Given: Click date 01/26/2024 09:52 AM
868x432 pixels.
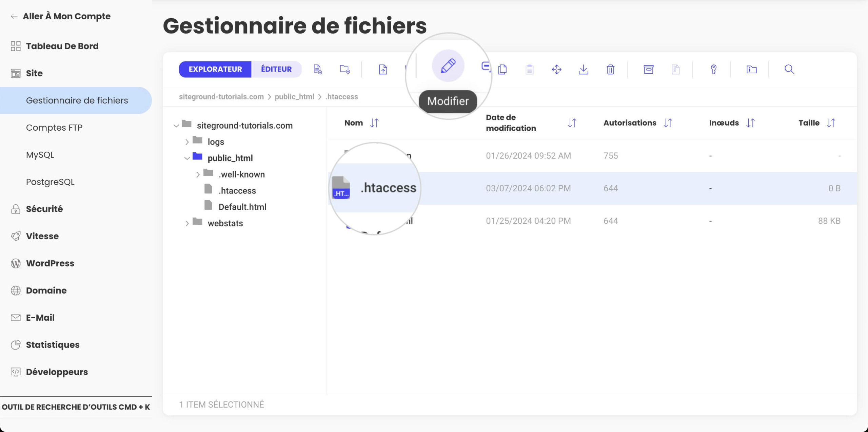Looking at the screenshot, I should click(x=528, y=156).
